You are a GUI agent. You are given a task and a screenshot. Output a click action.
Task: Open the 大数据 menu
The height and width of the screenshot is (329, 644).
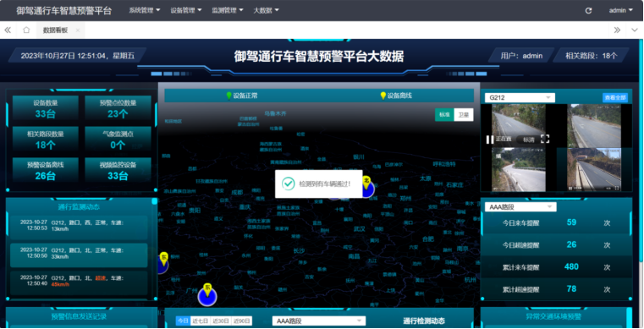point(266,11)
